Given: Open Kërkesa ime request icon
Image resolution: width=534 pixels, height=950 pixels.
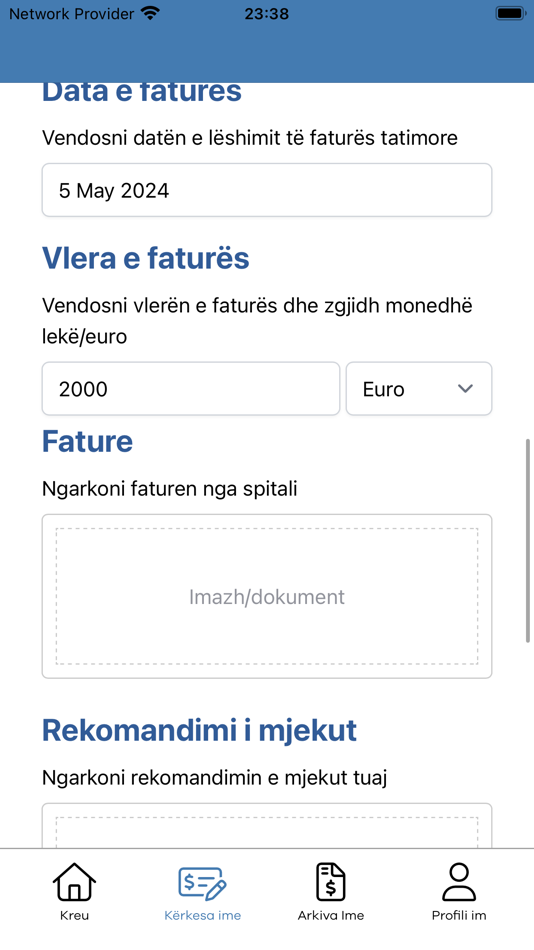Looking at the screenshot, I should coord(202,882).
